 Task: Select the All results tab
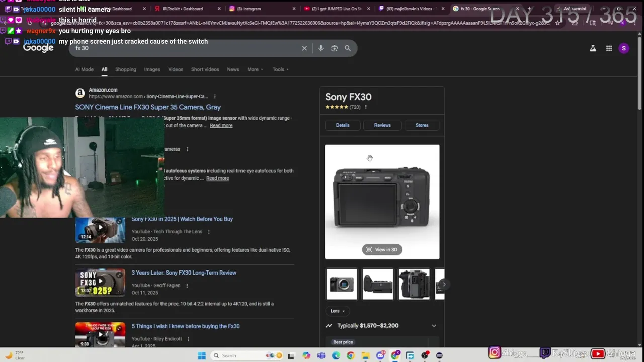coord(104,69)
